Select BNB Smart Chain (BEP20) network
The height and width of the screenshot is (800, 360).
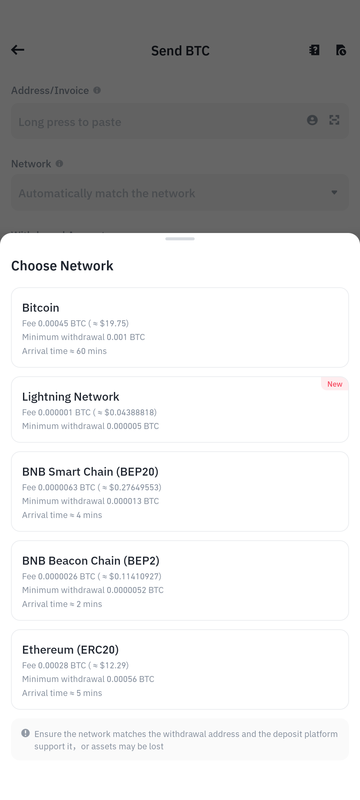[180, 491]
